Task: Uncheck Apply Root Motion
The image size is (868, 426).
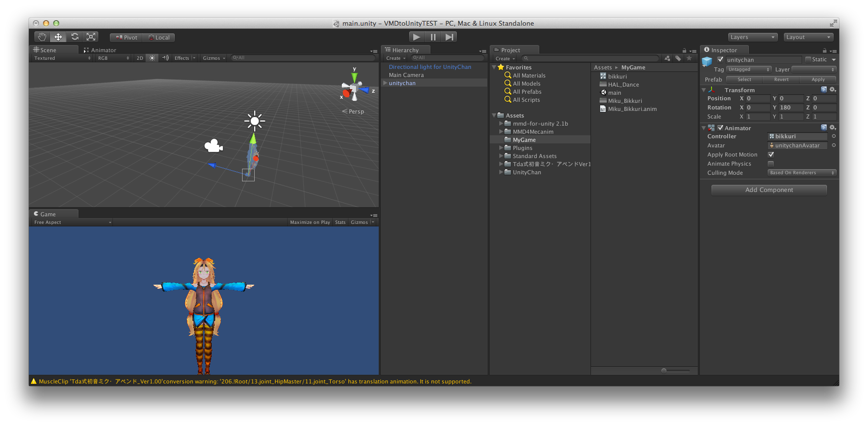Action: [x=771, y=154]
